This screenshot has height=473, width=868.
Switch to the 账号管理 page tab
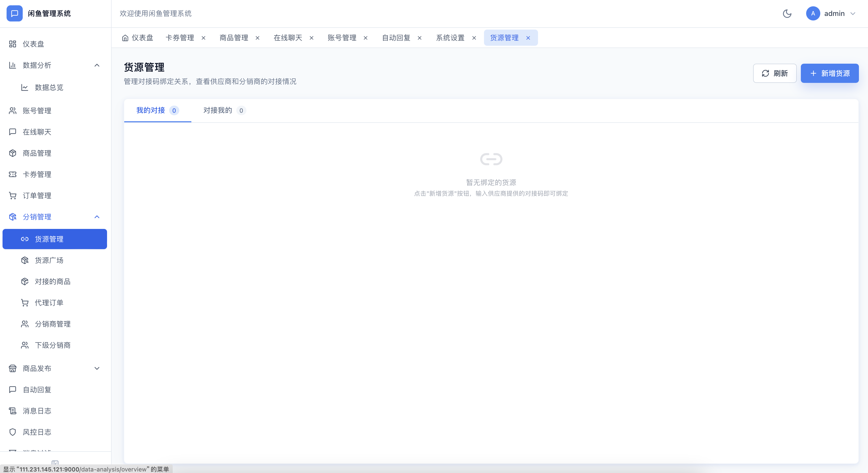tap(342, 38)
